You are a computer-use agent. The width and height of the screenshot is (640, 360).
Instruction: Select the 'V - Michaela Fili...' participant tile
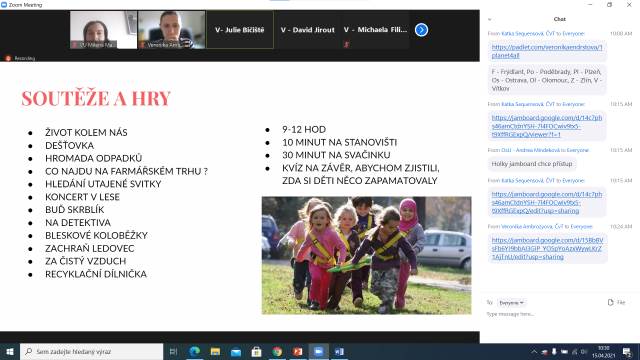(x=375, y=30)
